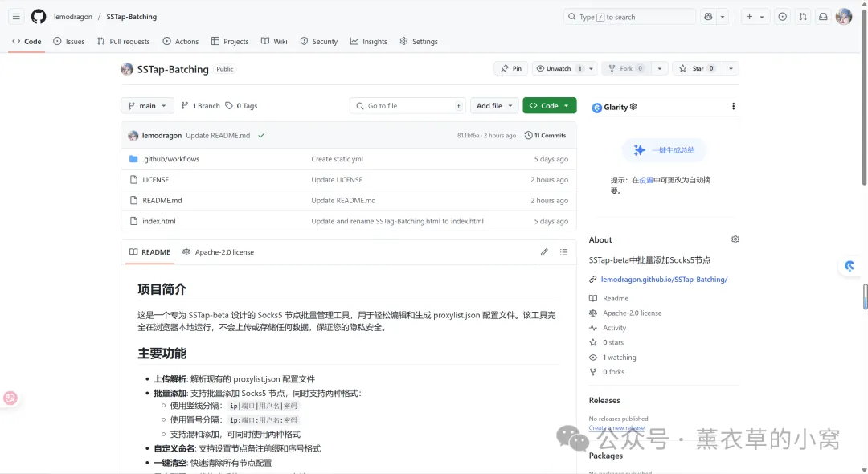Expand Unwatch notification options caret

tap(592, 68)
